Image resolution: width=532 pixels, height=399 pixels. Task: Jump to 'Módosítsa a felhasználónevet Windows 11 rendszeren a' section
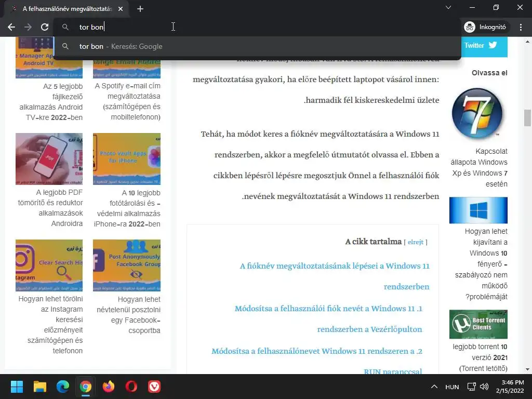coord(317,361)
